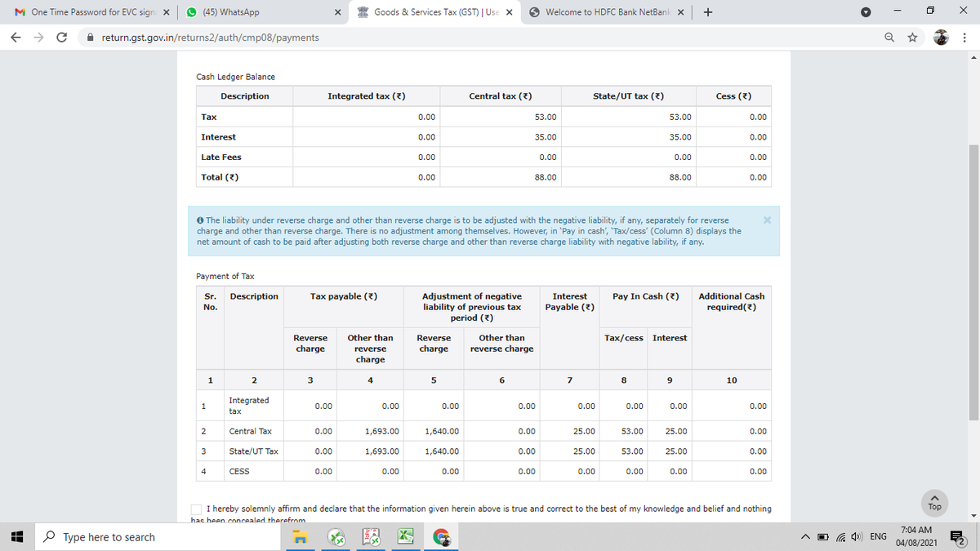Dismiss the blue reverse charge info banner

[766, 220]
